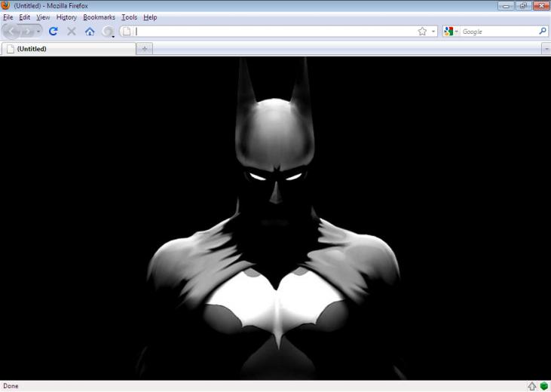Click the page identity icon in address bar
The image size is (551, 392).
click(127, 32)
